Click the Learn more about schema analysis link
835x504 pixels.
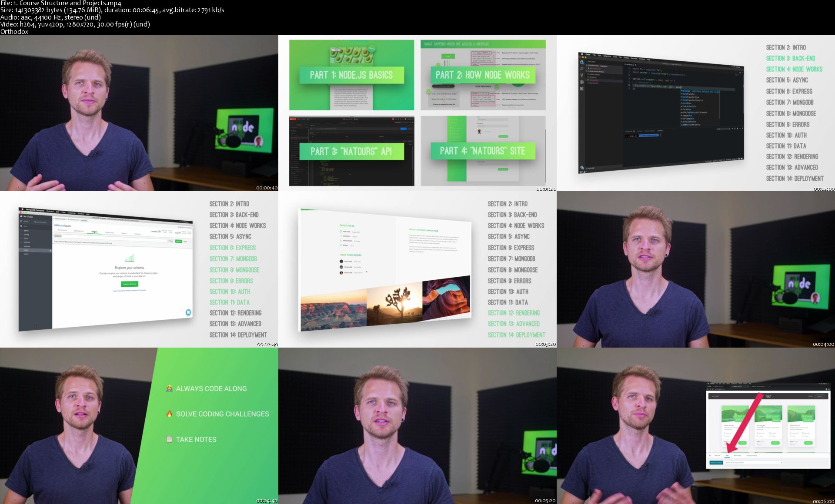[129, 290]
